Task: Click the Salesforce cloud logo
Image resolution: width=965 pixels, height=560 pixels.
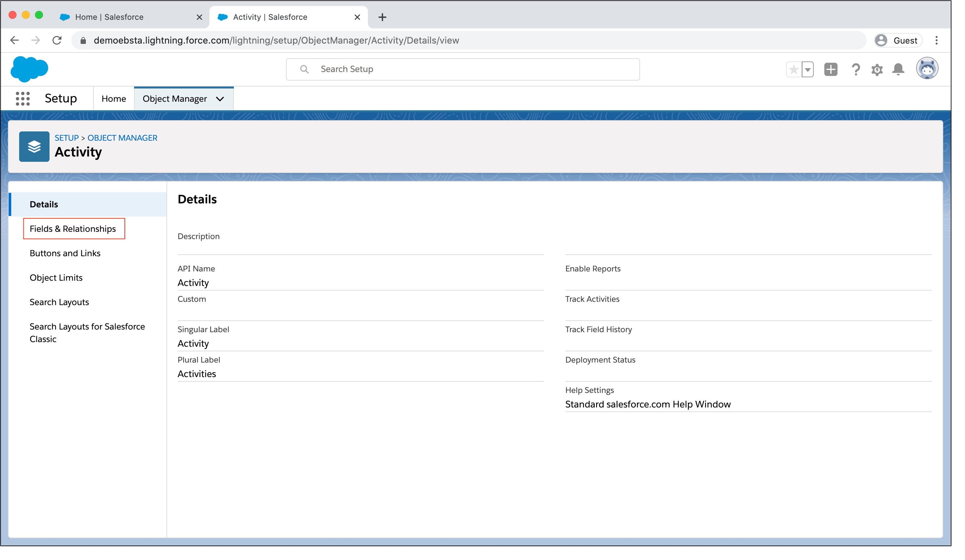Action: click(x=29, y=69)
